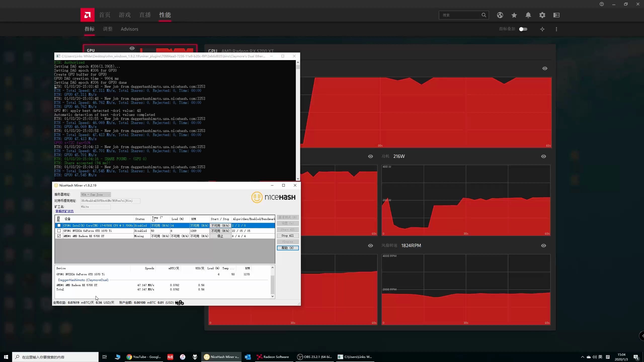Hide the 功耗 power graph eye icon
The image size is (644, 362).
[543, 156]
